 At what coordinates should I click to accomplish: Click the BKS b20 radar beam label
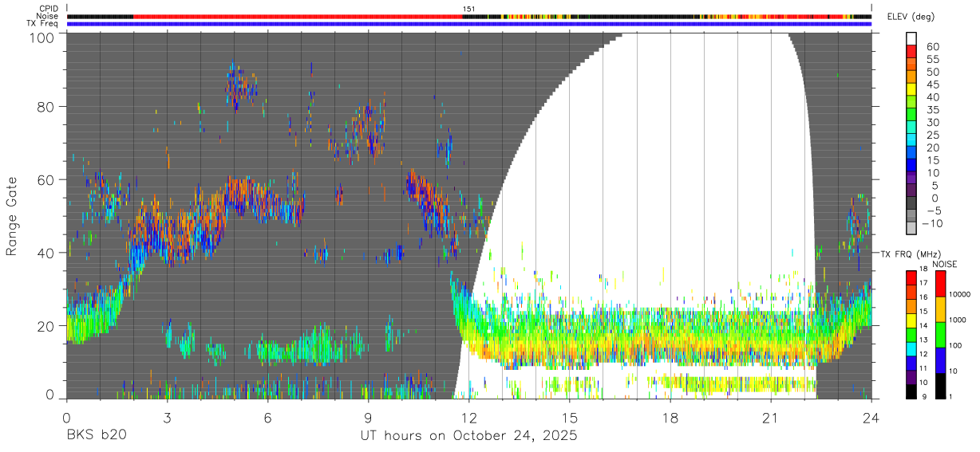tap(95, 436)
